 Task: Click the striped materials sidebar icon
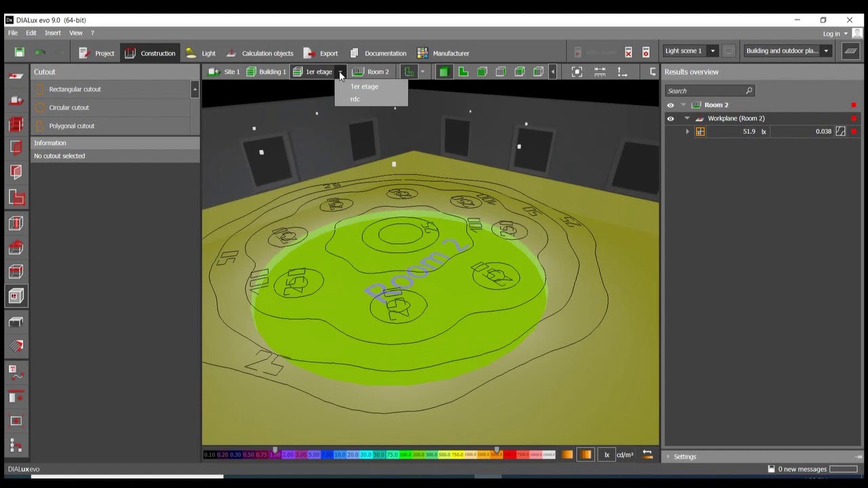click(16, 346)
